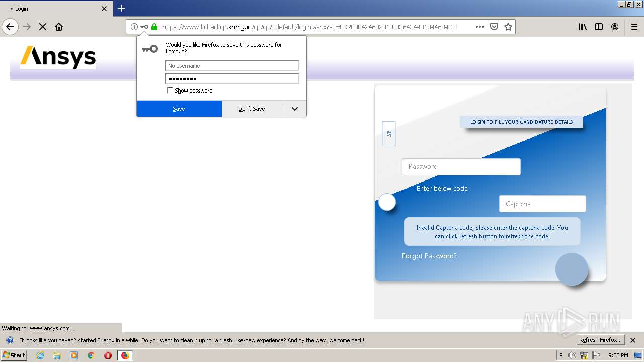Click the Login to fill your candidature details banner
Viewport: 644px width, 362px height.
tap(521, 122)
